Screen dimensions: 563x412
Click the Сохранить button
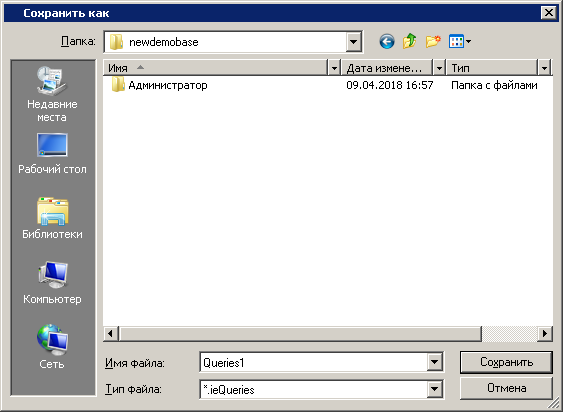point(506,362)
